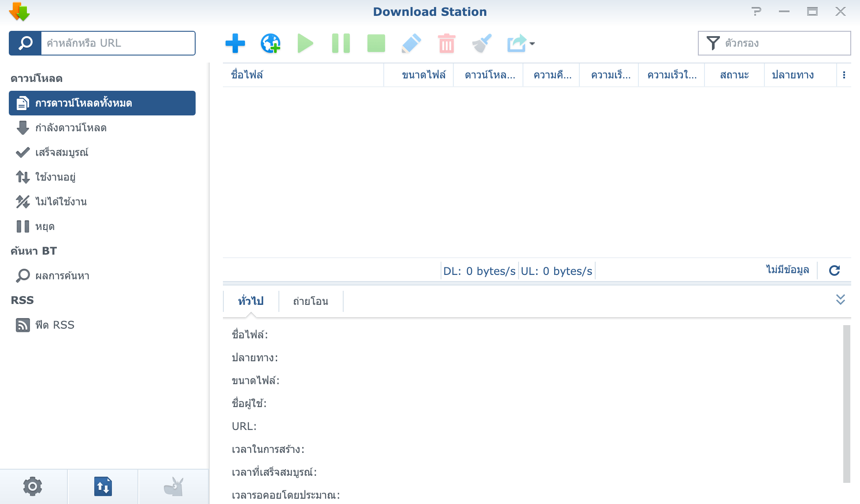The image size is (860, 504).
Task: Click the pencil edit task icon
Action: pyautogui.click(x=411, y=43)
